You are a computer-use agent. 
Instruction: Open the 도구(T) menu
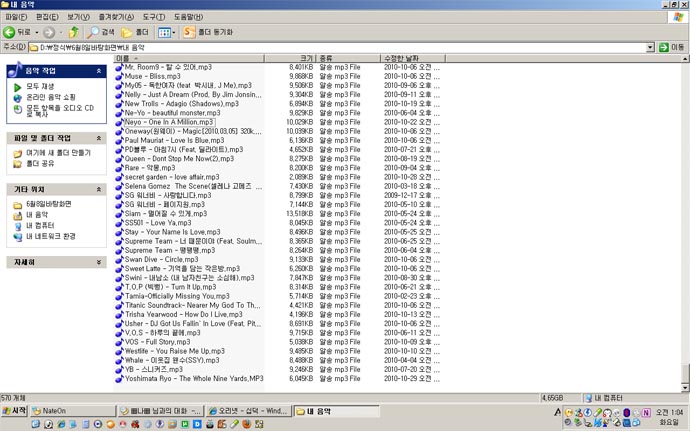pyautogui.click(x=154, y=17)
